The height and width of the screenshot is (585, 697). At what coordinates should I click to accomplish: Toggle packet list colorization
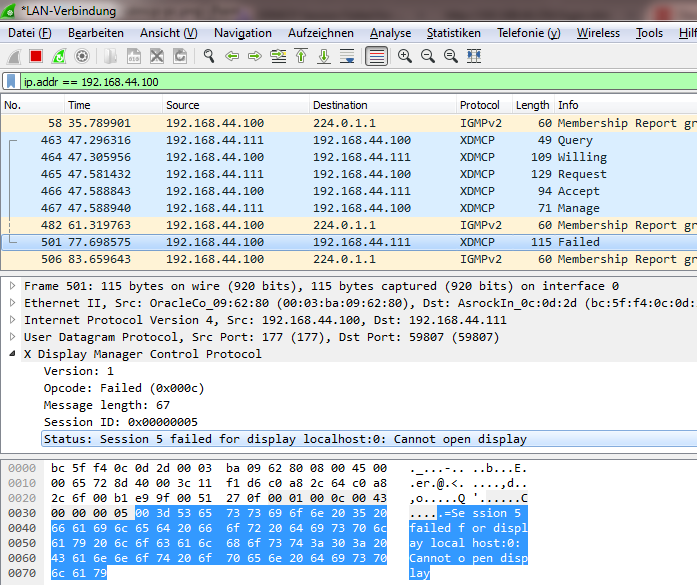[377, 56]
